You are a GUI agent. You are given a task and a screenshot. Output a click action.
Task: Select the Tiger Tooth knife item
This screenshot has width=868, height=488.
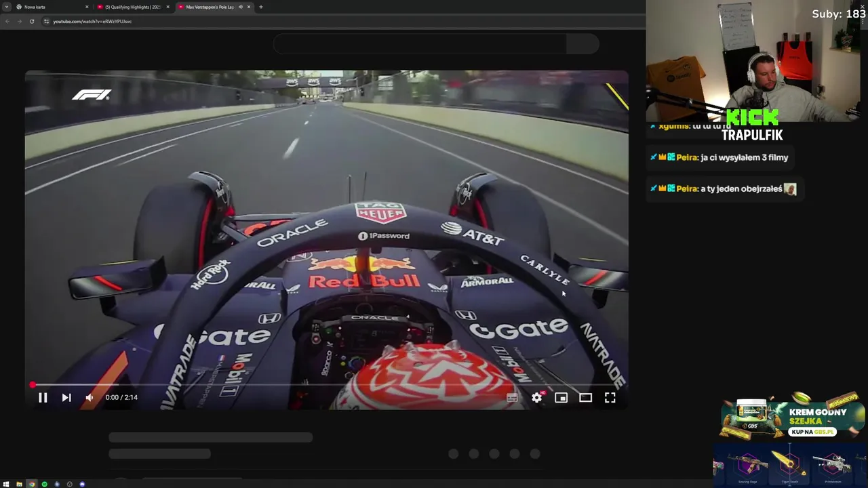[789, 465]
